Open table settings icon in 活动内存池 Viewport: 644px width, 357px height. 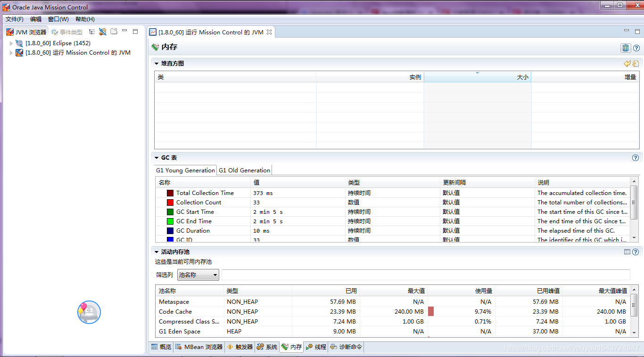pyautogui.click(x=627, y=252)
